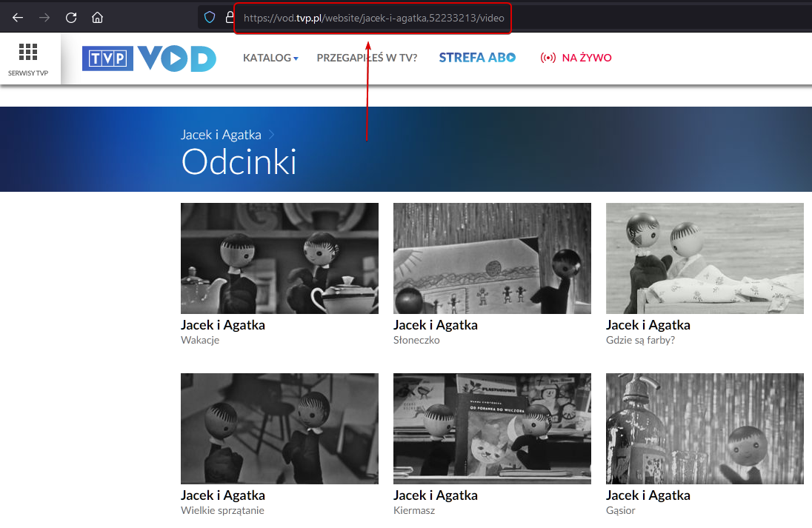812x528 pixels.
Task: Click the Słoneczko episode subtitle
Action: (x=416, y=340)
